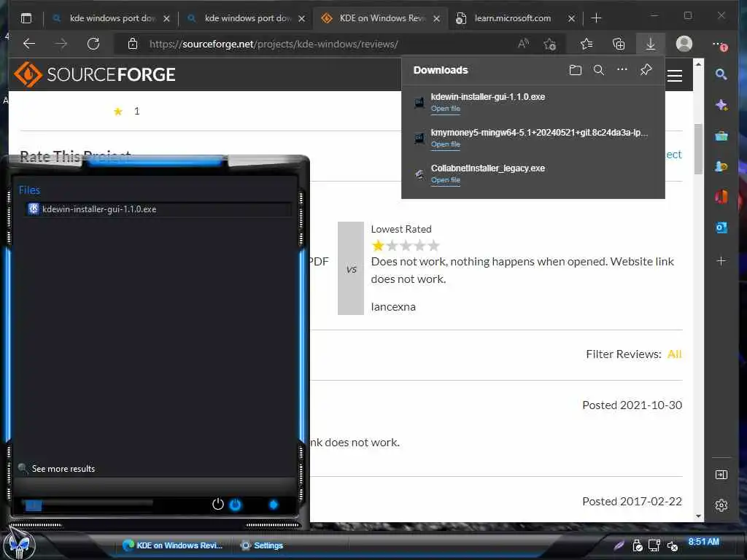Click the glowing blue power button
This screenshot has width=747, height=560.
[x=236, y=505]
